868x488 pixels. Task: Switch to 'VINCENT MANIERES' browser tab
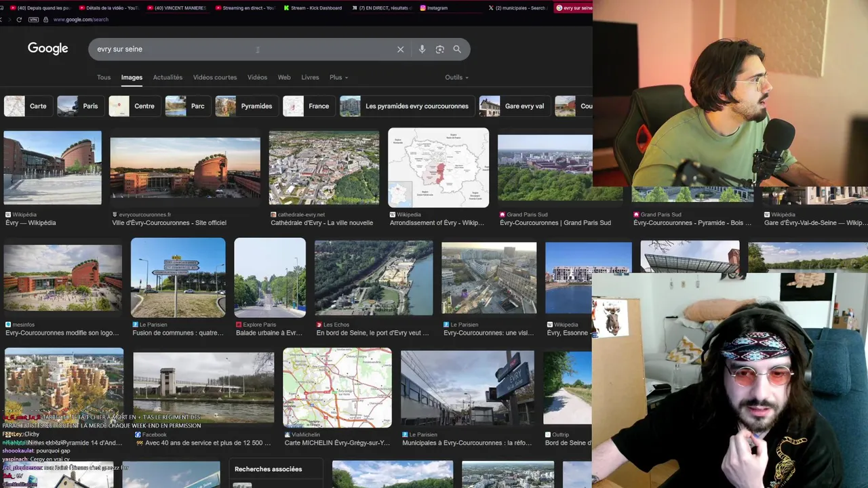(178, 8)
